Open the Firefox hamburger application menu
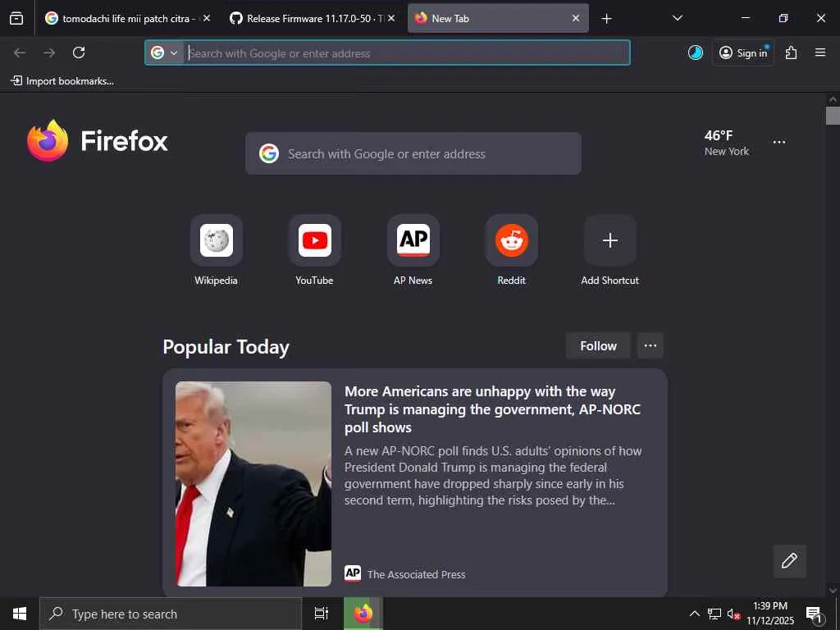The height and width of the screenshot is (630, 840). [x=820, y=52]
